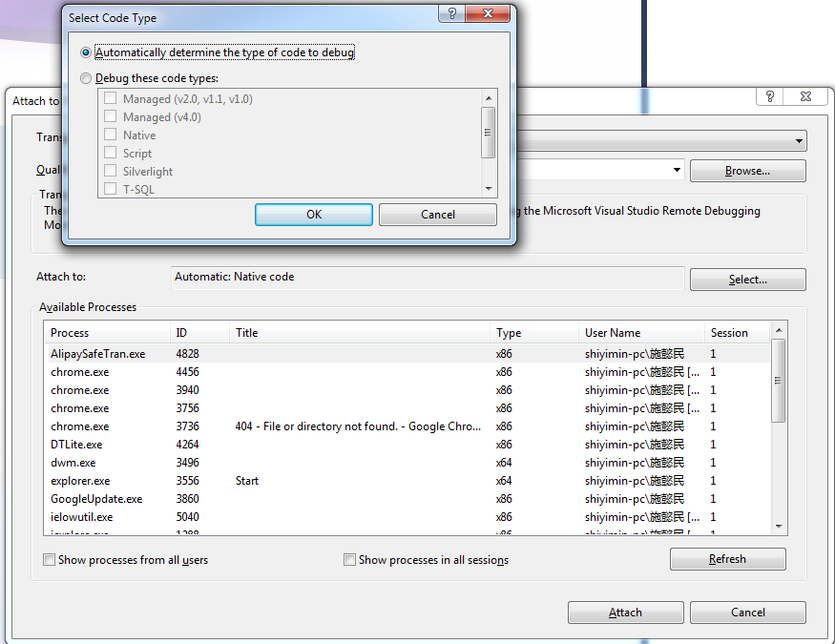Click process list scroll up arrow
Viewport: 835px width, 644px height.
pos(779,330)
